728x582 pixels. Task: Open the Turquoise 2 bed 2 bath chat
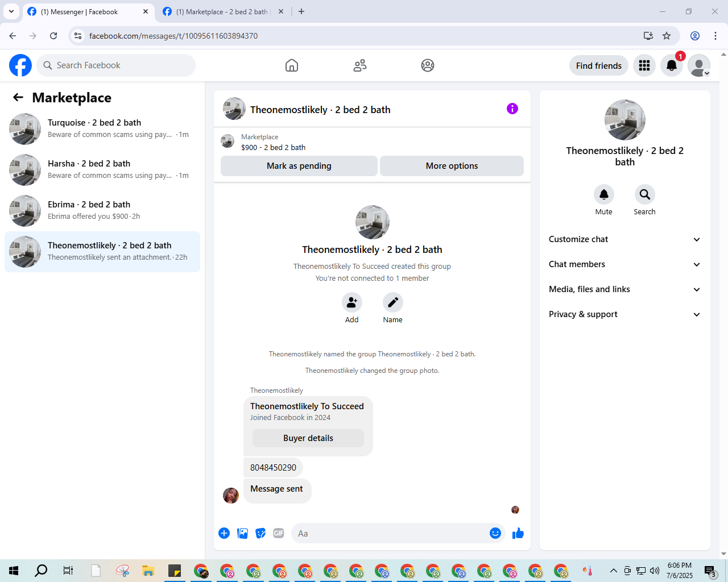(102, 129)
